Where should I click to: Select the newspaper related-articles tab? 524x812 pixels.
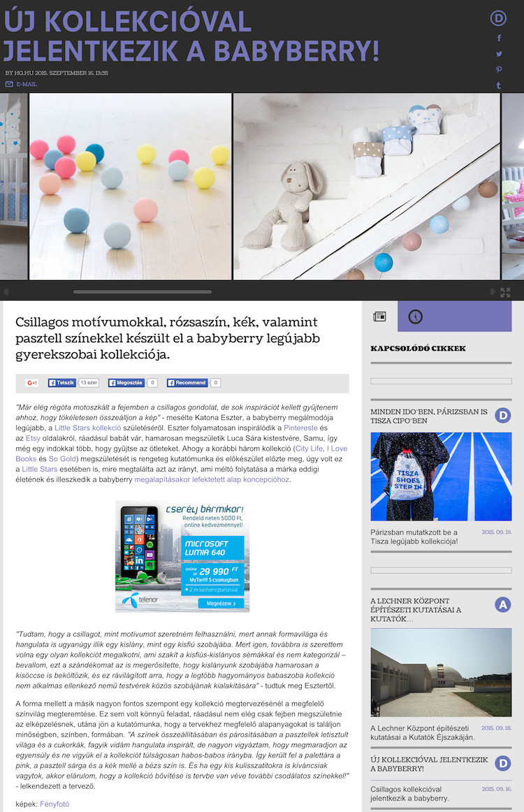click(x=379, y=317)
